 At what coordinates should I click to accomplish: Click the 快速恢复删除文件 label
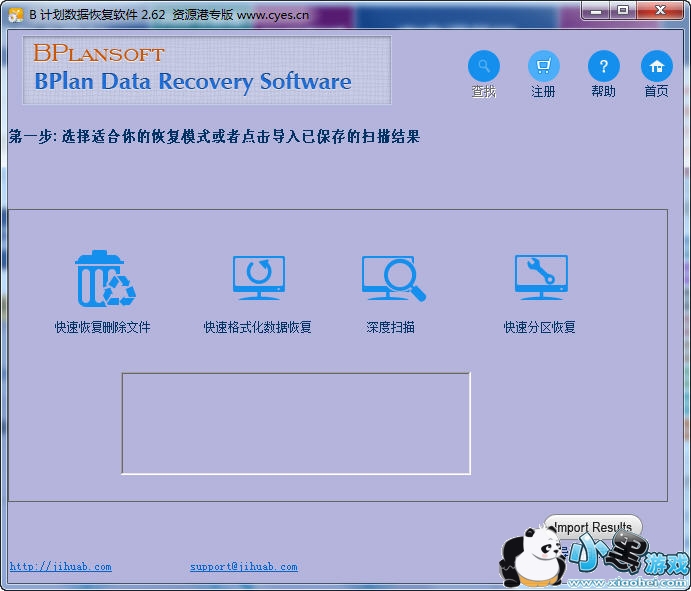pyautogui.click(x=103, y=327)
